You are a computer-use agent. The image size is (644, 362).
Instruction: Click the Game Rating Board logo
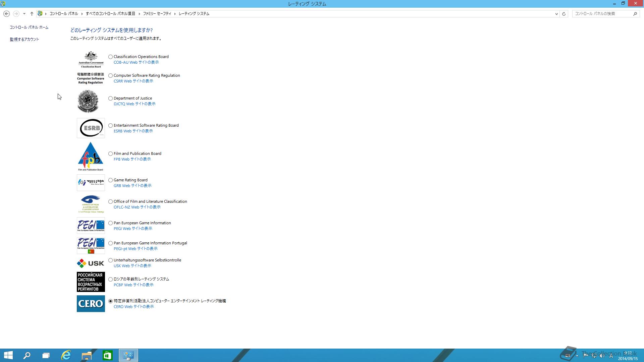[91, 183]
